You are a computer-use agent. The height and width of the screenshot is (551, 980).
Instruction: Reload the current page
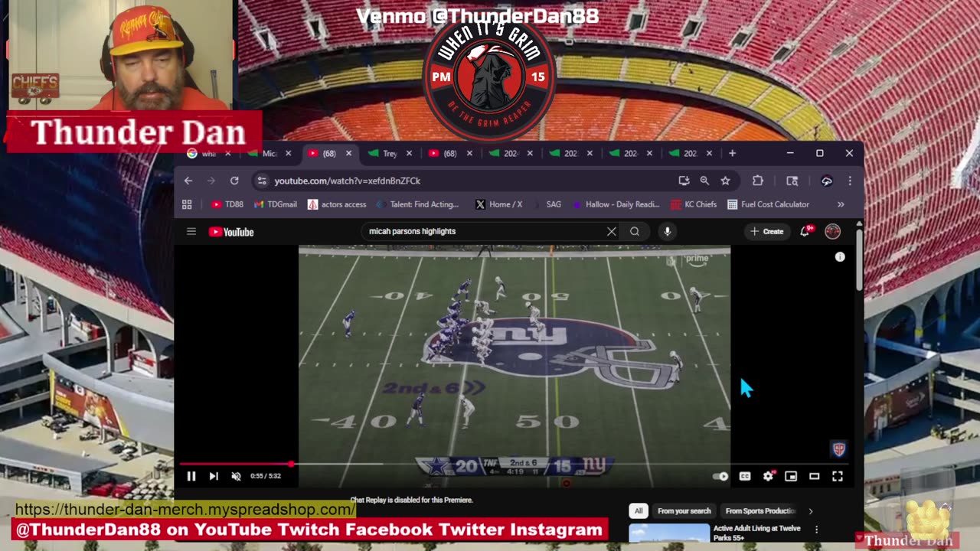coord(234,181)
